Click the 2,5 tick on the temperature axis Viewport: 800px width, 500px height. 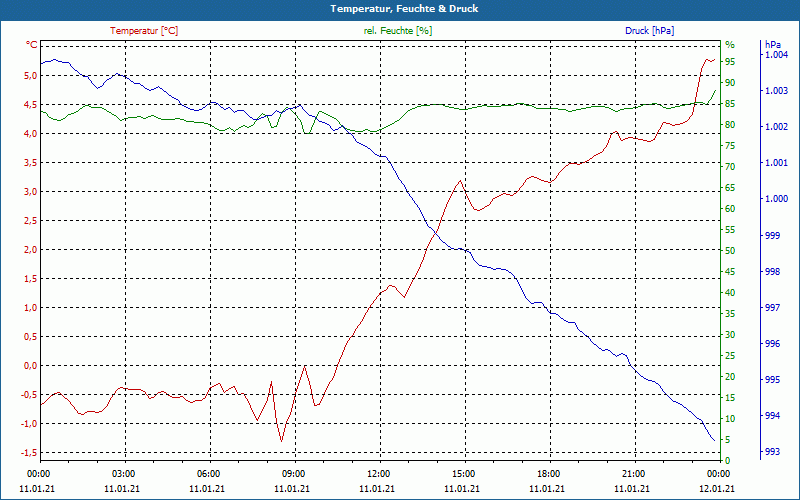point(31,221)
